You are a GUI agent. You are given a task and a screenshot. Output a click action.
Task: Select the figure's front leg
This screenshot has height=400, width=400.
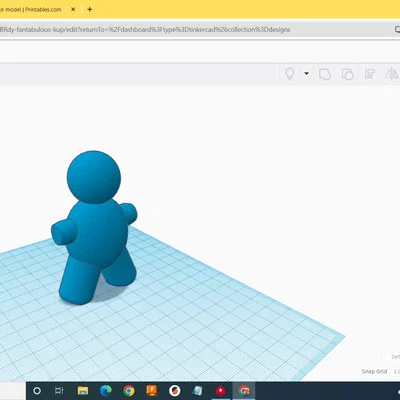pyautogui.click(x=79, y=280)
